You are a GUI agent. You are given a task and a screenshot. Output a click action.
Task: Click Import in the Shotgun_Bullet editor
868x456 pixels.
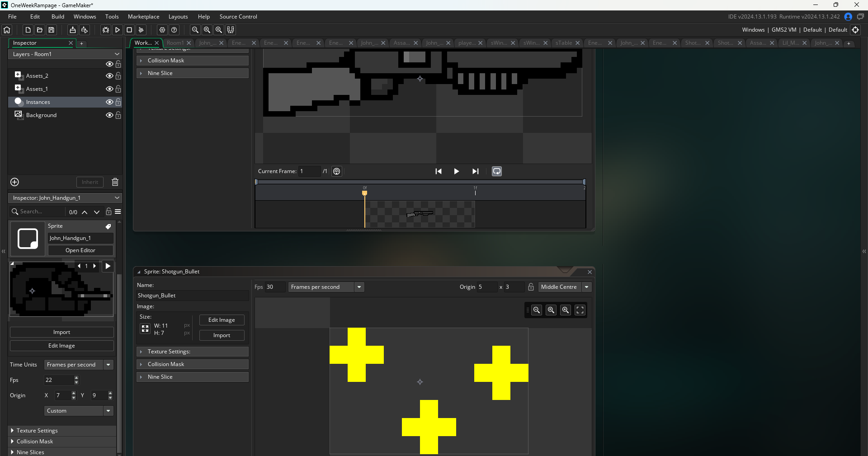pyautogui.click(x=222, y=335)
